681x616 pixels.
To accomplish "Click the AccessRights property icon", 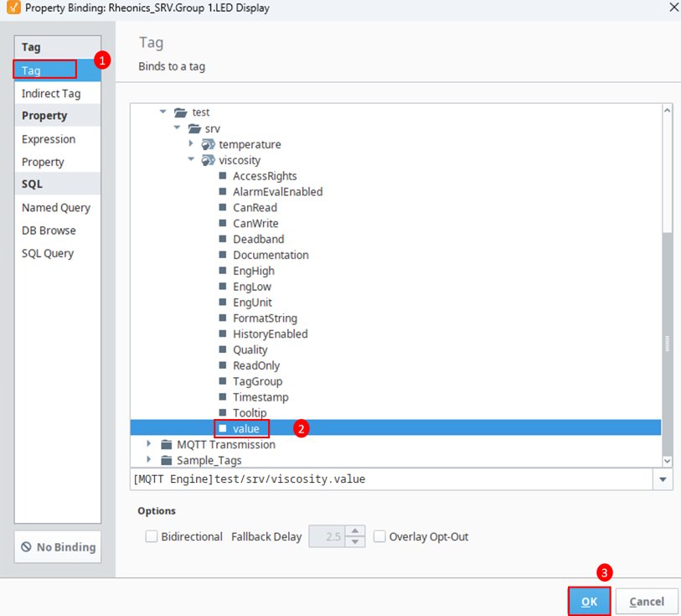I will point(223,175).
